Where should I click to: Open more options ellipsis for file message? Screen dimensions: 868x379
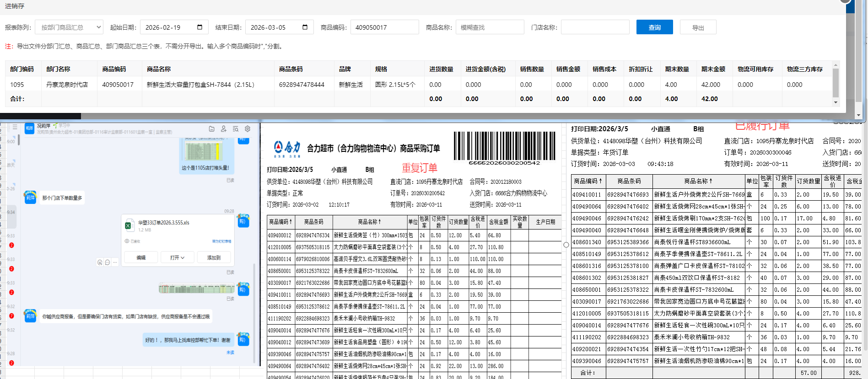click(x=115, y=262)
